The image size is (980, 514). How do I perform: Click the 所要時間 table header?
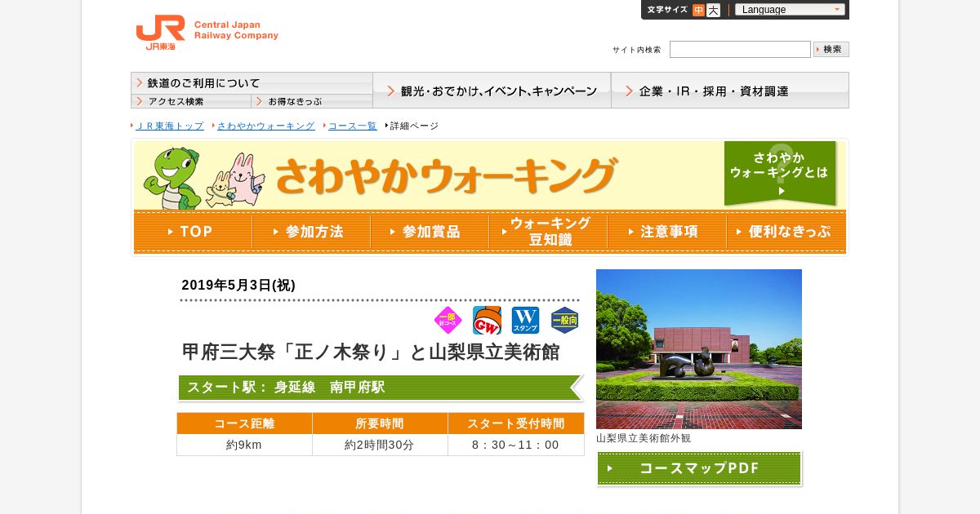pyautogui.click(x=380, y=423)
